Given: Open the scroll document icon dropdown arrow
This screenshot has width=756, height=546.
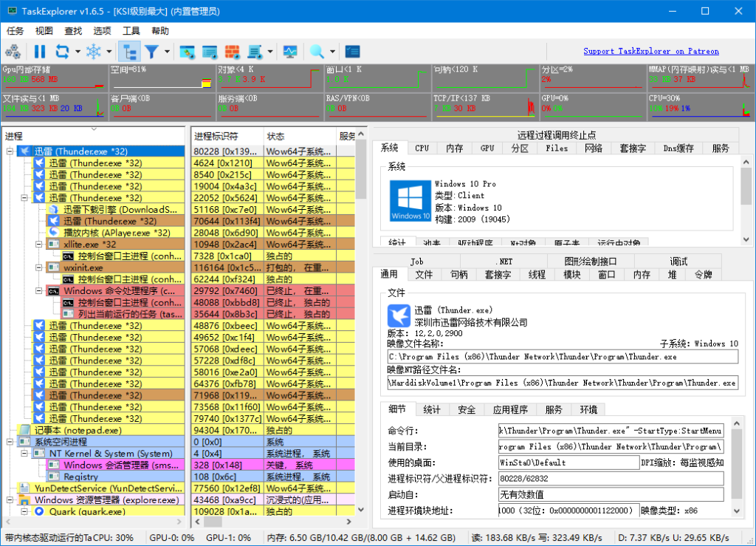Looking at the screenshot, I should [270, 51].
